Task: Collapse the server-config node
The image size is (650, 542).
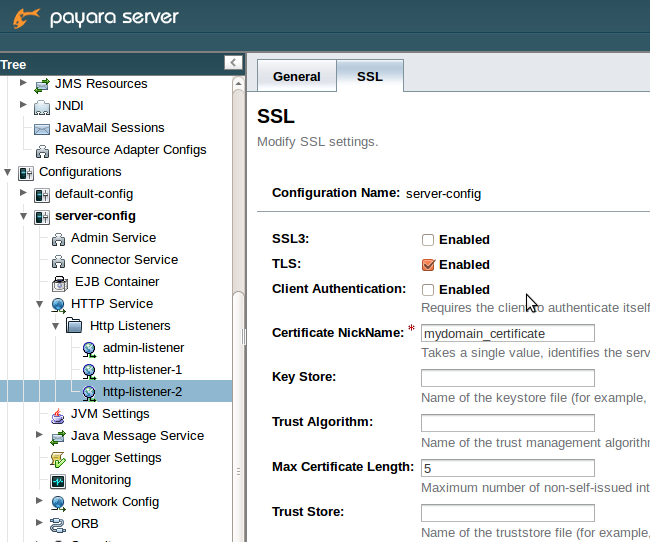Action: (23, 216)
